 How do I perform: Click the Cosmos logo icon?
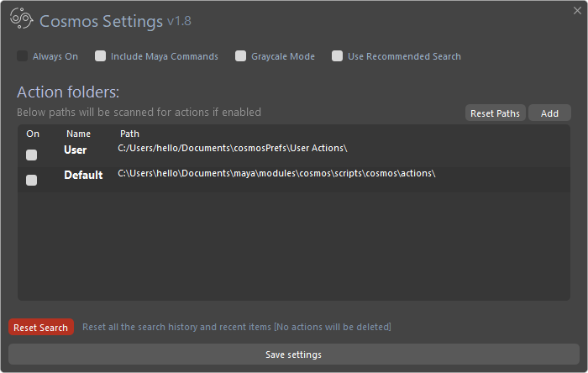[x=21, y=18]
